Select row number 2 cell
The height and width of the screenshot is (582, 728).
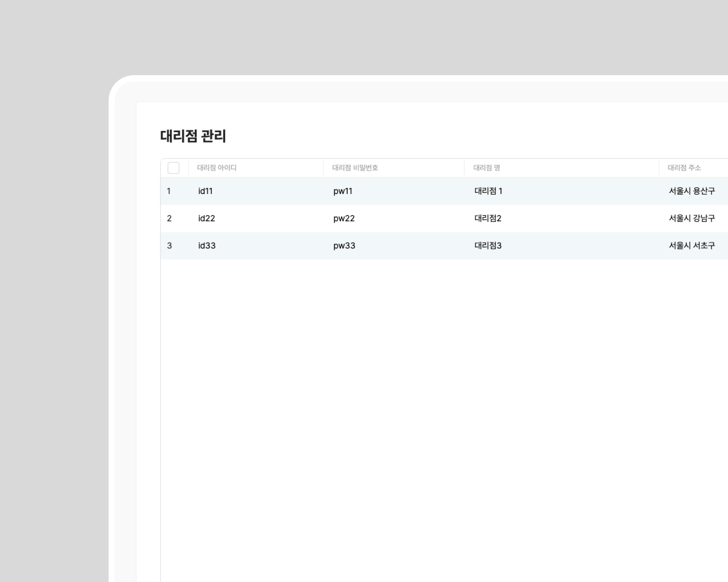pos(170,218)
